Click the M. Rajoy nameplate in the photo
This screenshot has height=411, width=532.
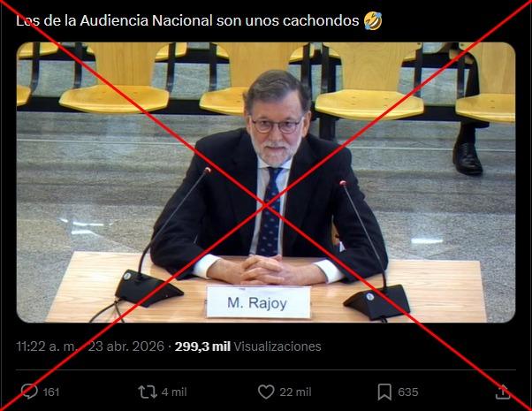pyautogui.click(x=259, y=302)
